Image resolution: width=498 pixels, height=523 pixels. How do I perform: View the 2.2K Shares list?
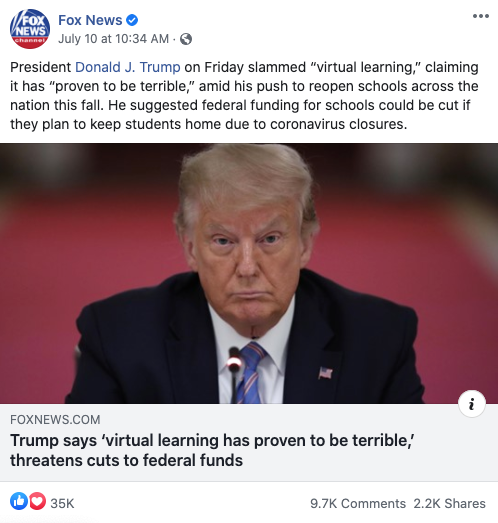pos(450,503)
